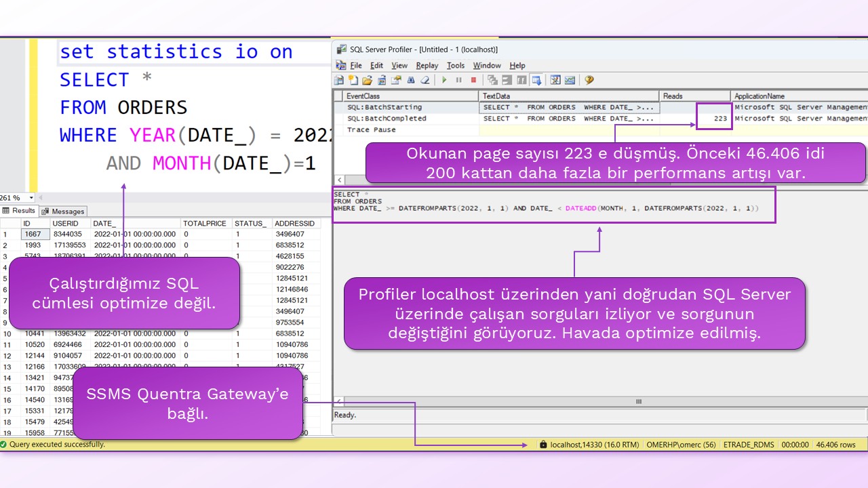
Task: Stop the trace with red square icon
Action: [x=473, y=80]
